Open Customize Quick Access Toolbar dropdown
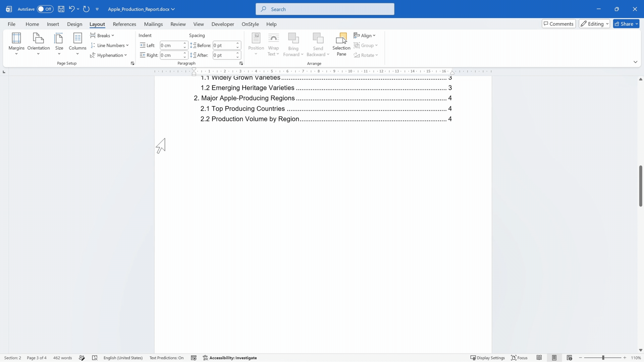This screenshot has width=644, height=362. [x=97, y=9]
